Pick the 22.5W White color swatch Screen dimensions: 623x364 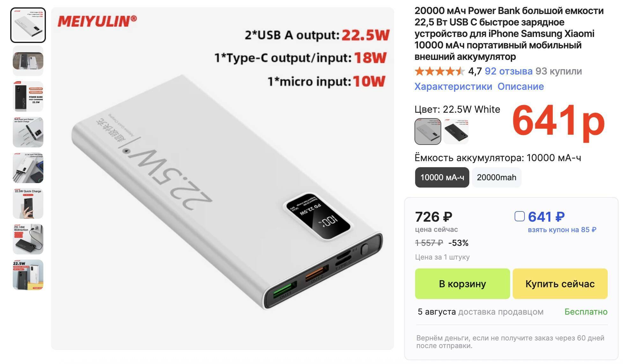pyautogui.click(x=428, y=132)
